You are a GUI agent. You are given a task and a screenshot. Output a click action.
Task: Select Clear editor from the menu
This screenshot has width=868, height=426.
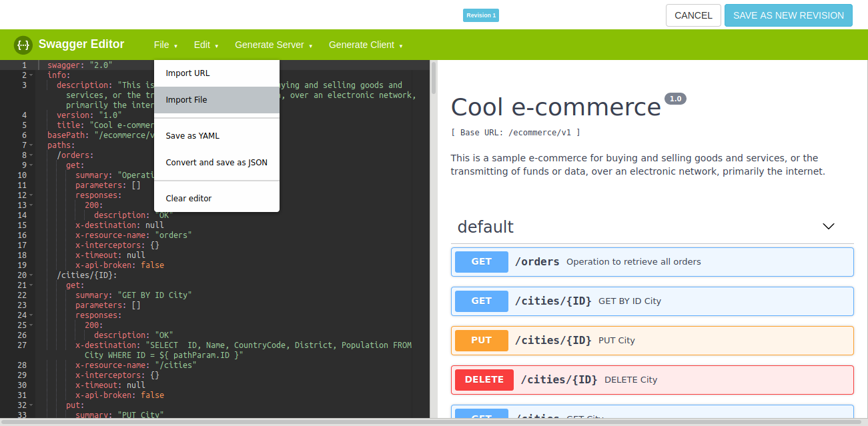[x=188, y=198]
